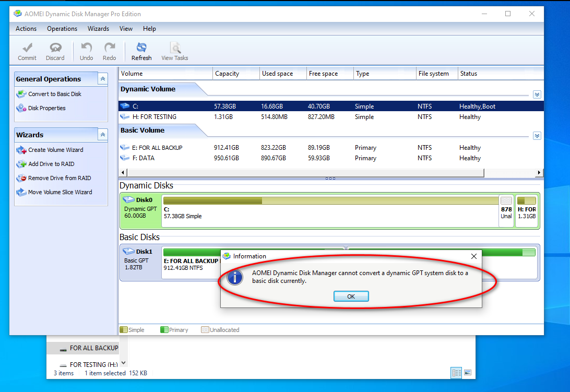Screen dimensions: 570x392
Task: Close the Information dialog
Action: [x=473, y=256]
